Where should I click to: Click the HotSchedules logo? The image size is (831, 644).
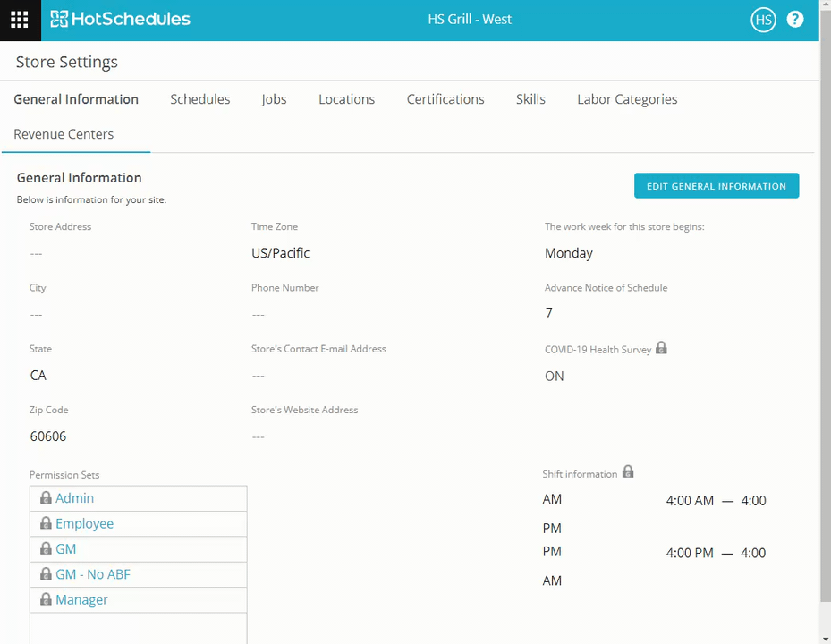[120, 20]
